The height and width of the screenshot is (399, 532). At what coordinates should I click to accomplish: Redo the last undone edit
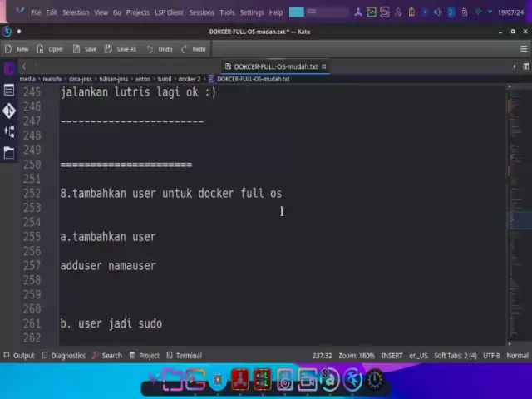point(193,49)
